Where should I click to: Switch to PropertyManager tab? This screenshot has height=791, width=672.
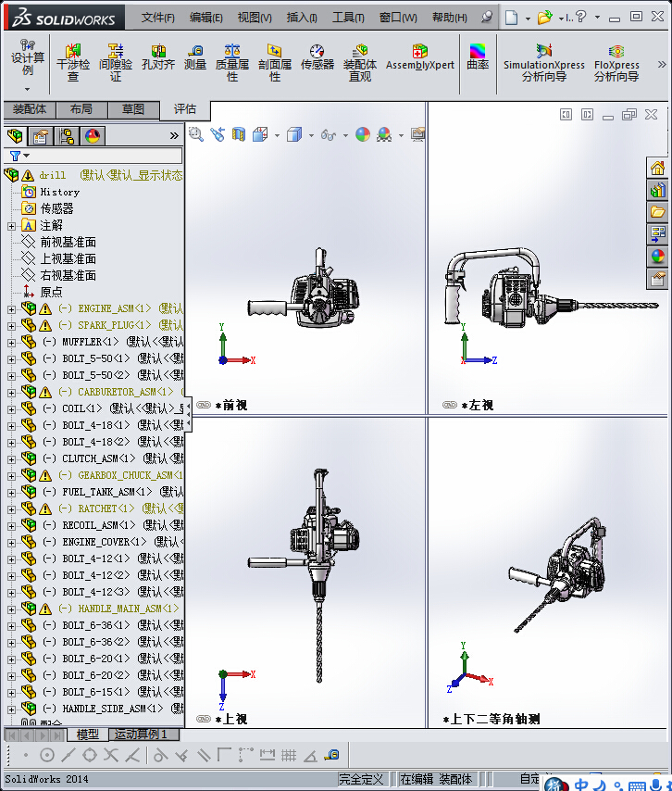pos(41,136)
